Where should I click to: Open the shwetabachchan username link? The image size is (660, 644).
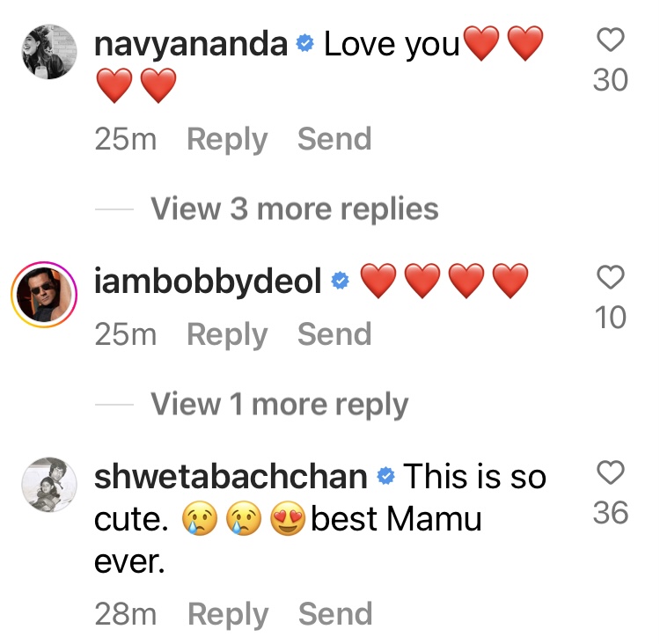coord(231,477)
